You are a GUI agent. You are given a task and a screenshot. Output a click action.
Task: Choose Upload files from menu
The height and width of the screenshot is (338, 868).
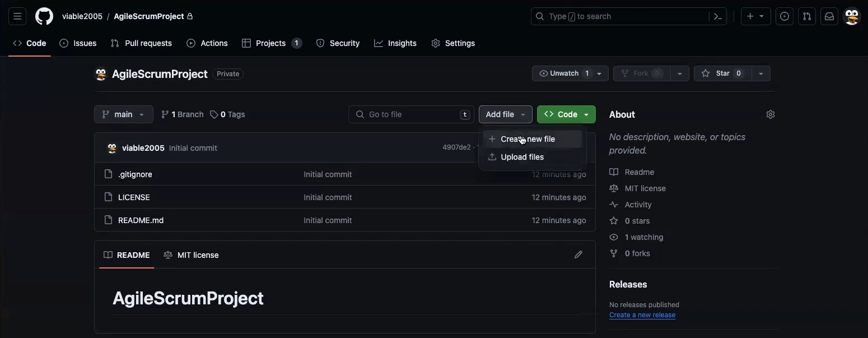click(522, 157)
